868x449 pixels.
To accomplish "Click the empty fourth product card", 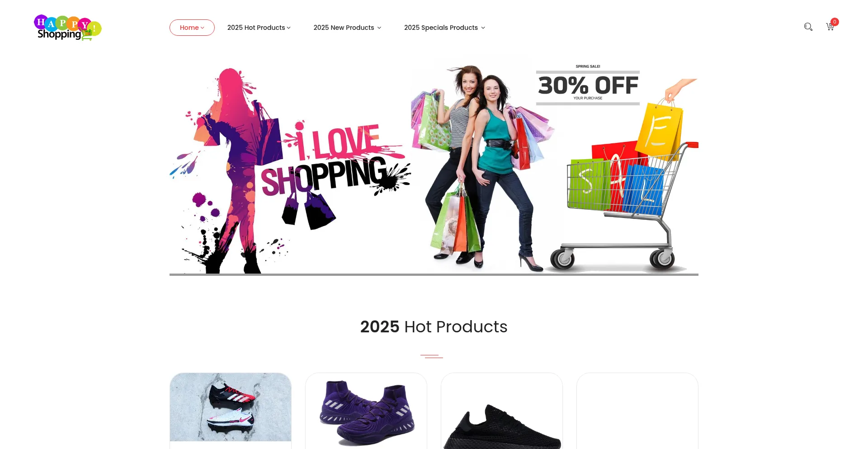I will coord(637,411).
